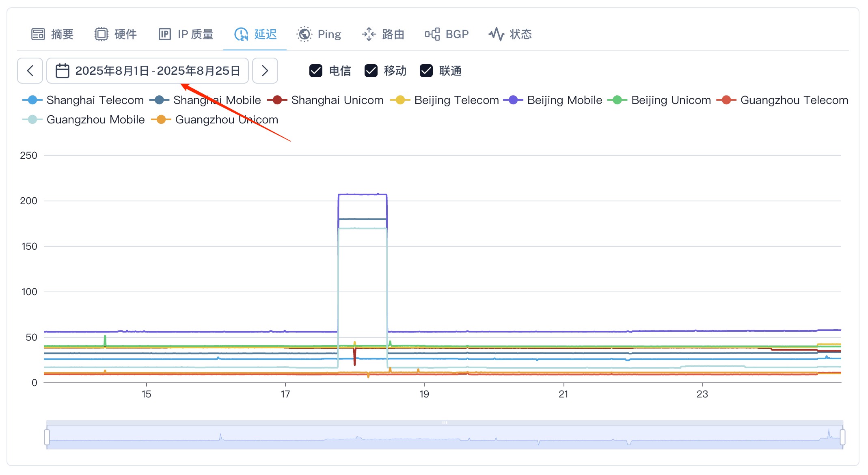Uncheck the 电信 checkbox
This screenshot has height=475, width=868.
point(316,71)
